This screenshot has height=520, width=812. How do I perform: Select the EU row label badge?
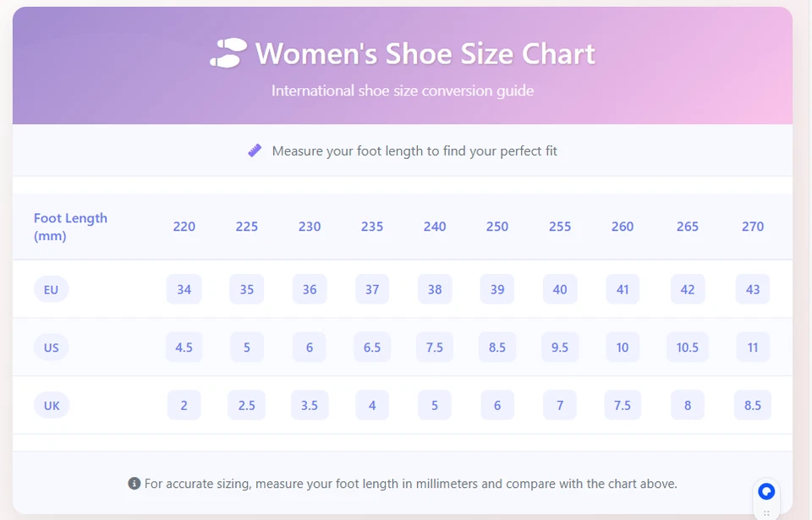click(52, 289)
